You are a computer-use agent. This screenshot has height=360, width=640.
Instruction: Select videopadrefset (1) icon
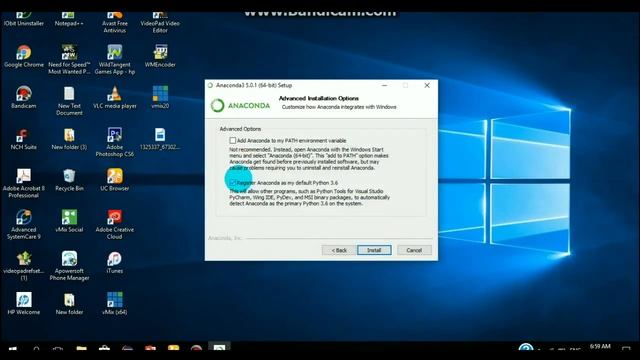click(x=24, y=266)
